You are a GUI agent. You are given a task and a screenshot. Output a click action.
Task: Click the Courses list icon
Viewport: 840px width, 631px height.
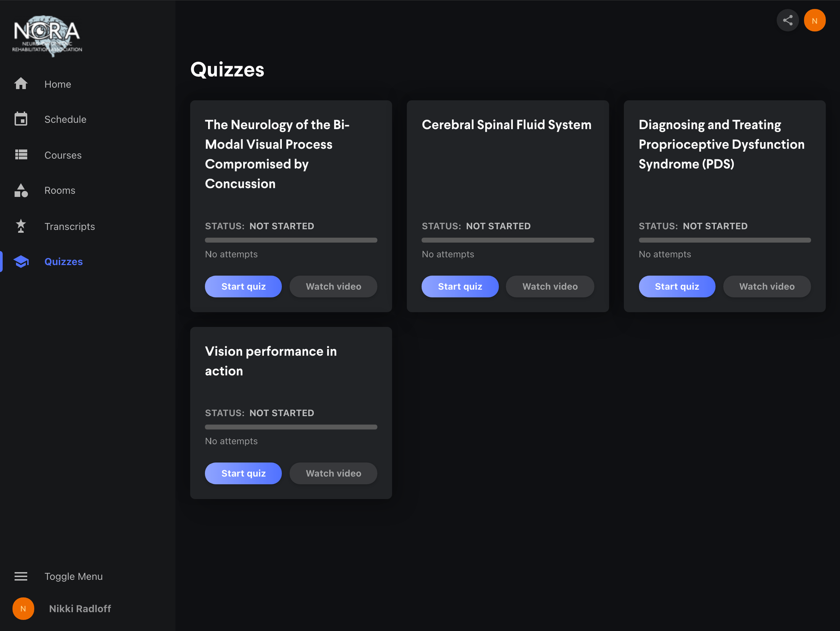click(x=21, y=155)
